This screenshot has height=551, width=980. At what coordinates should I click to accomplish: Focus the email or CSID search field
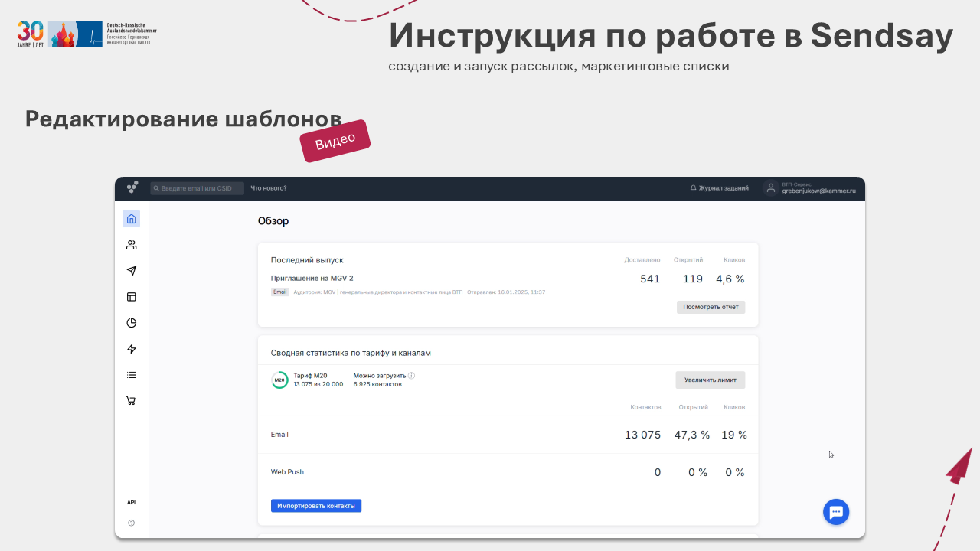(x=197, y=188)
